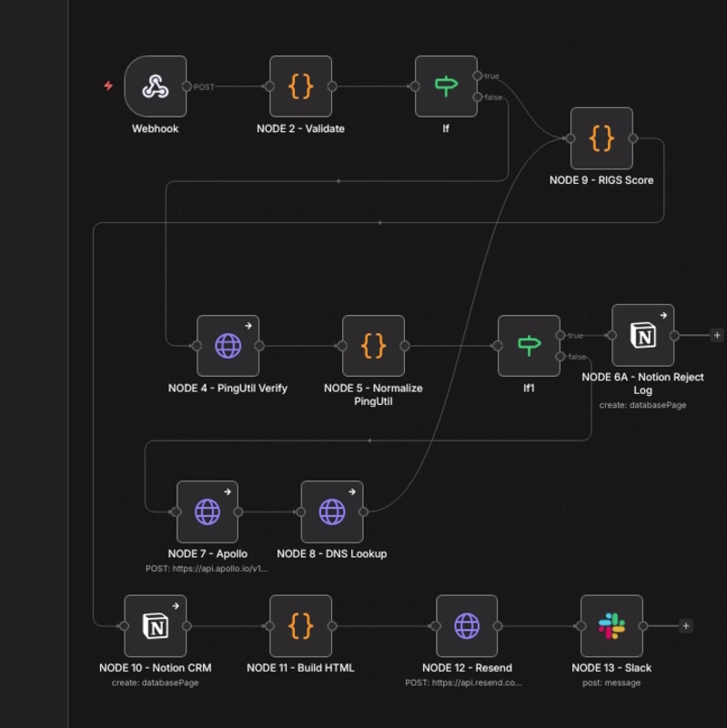The height and width of the screenshot is (728, 727).
Task: Click the 'NODE 9 - RIGS Score' label
Action: pyautogui.click(x=601, y=180)
